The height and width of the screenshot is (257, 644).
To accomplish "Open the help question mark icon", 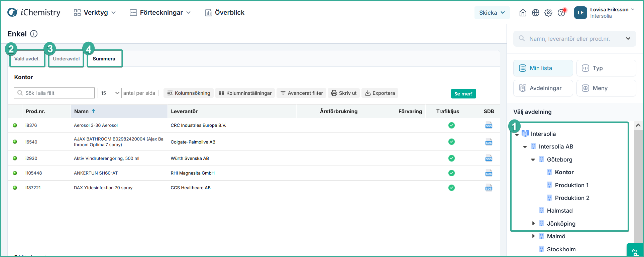I will tap(561, 13).
